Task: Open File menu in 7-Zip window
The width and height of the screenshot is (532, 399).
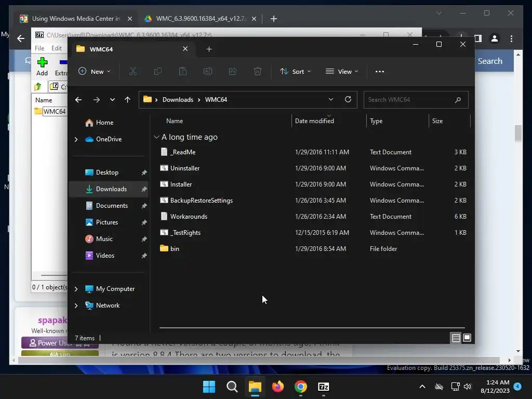Action: coord(39,48)
